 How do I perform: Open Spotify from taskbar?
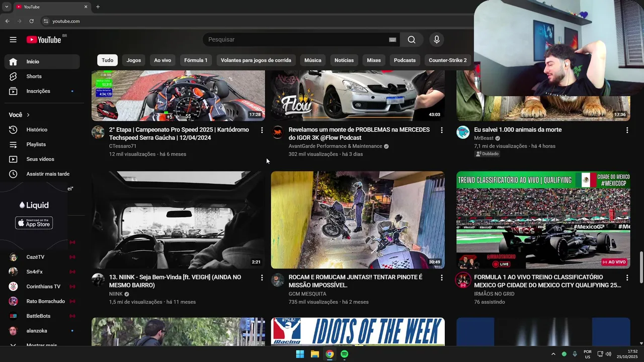tap(344, 354)
